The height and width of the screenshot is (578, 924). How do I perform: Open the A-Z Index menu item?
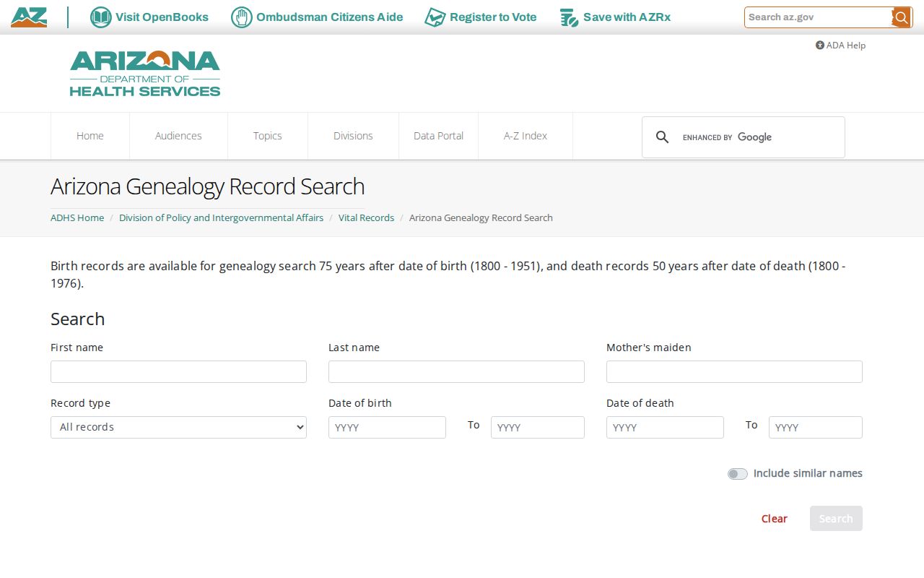tap(526, 136)
